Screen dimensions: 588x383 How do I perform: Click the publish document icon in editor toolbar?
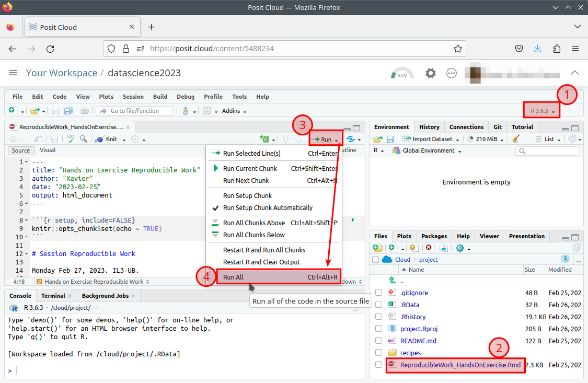351,139
